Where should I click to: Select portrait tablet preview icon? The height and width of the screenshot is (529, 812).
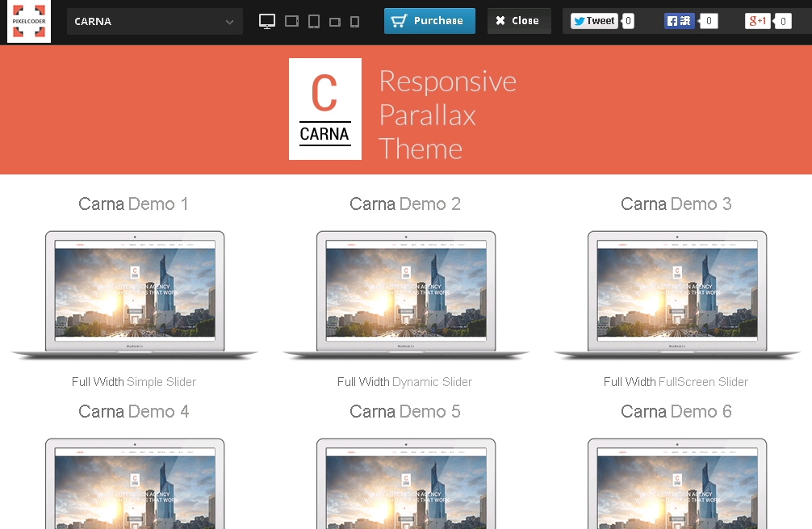click(x=314, y=21)
